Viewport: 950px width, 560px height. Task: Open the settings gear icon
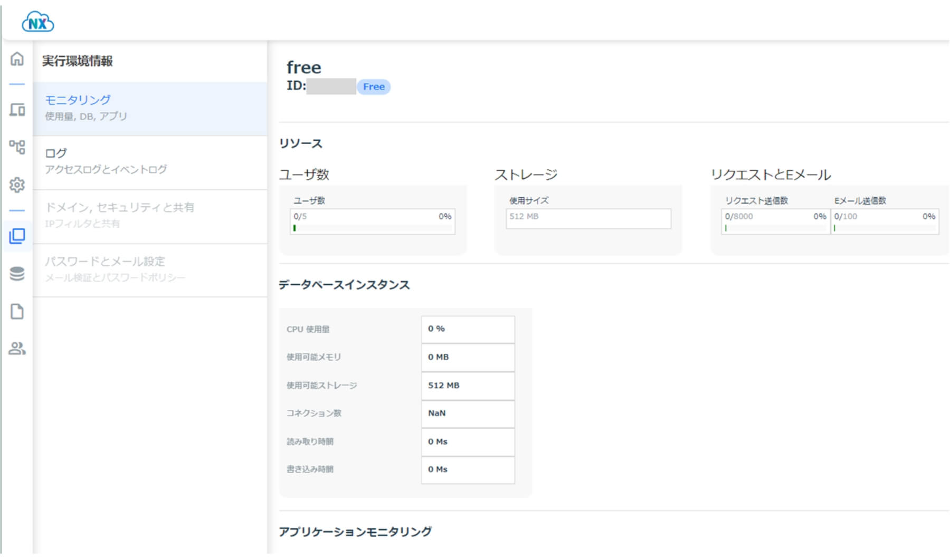[17, 185]
